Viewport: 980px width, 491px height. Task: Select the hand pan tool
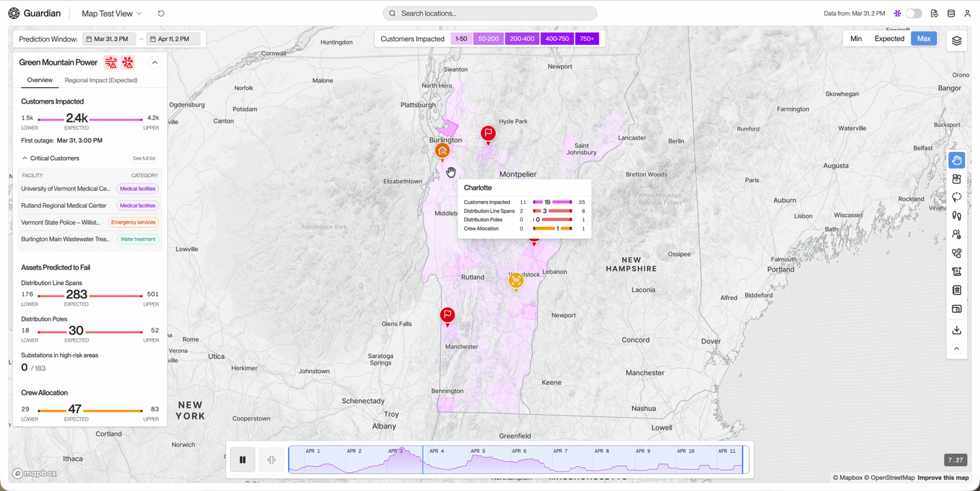point(957,160)
